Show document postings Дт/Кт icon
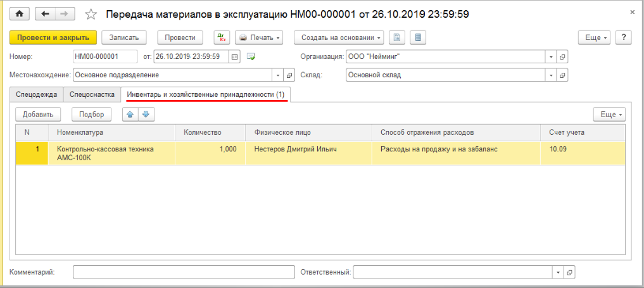The width and height of the screenshot is (644, 288). [222, 37]
